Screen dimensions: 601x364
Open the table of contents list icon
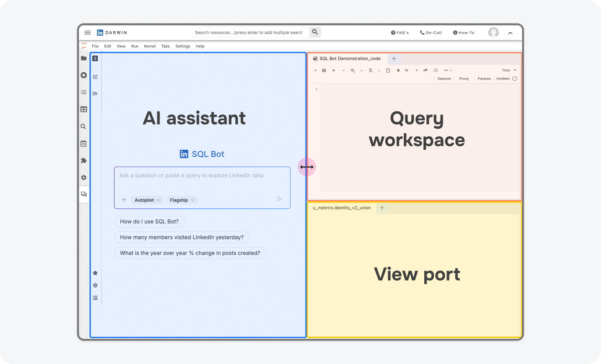[x=84, y=92]
